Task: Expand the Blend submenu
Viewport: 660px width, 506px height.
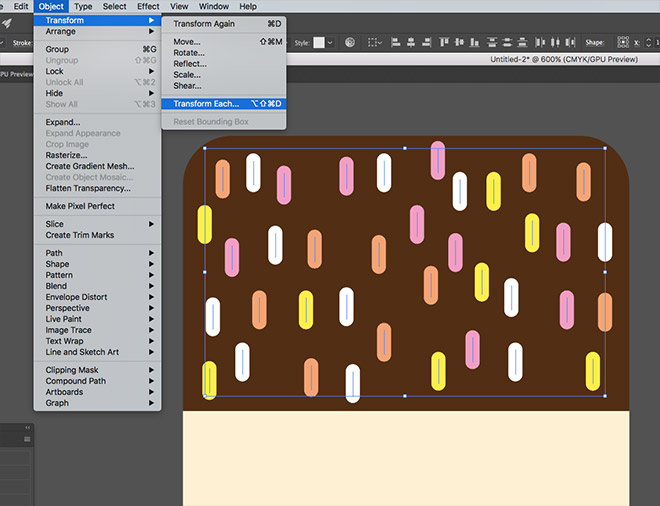Action: tap(97, 286)
